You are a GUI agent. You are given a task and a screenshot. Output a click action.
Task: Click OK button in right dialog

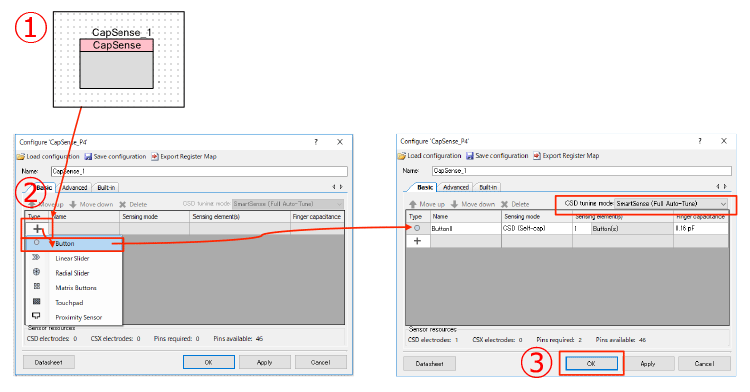591,363
